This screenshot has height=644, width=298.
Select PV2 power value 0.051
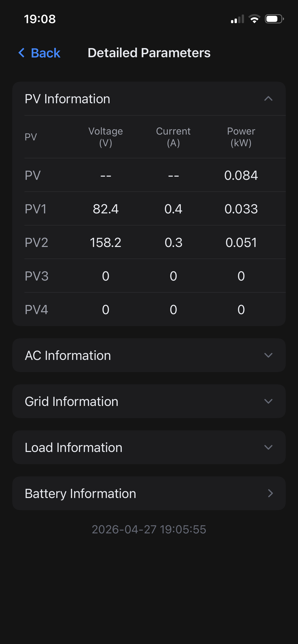[x=241, y=242]
